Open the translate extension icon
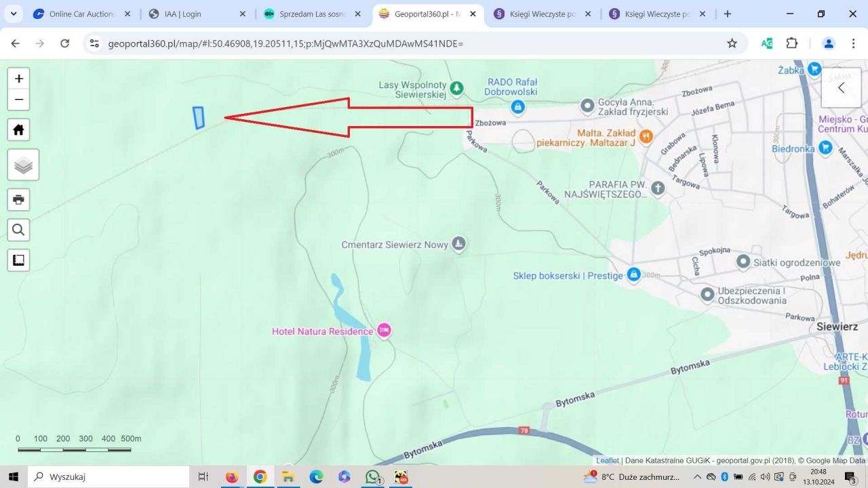The height and width of the screenshot is (488, 868). pyautogui.click(x=767, y=43)
